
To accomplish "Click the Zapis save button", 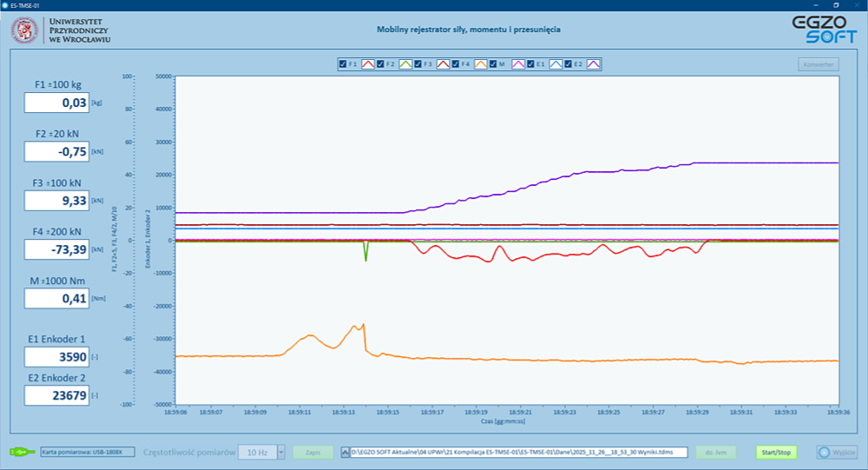I will pos(313,452).
